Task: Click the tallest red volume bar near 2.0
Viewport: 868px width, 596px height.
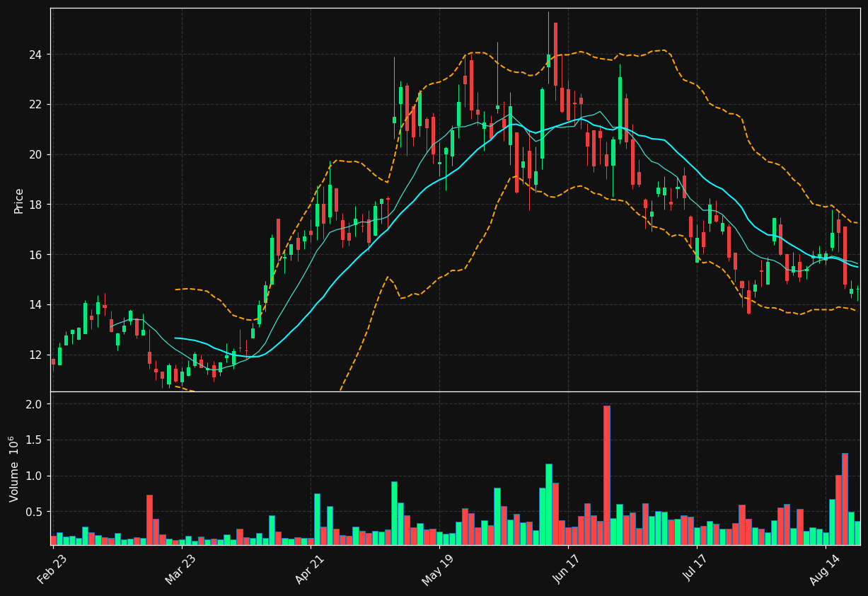Action: [606, 475]
